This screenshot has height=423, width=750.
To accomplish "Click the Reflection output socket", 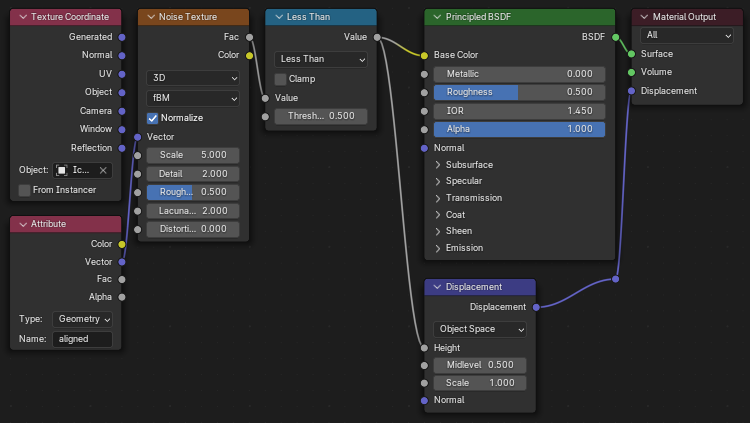I will tap(122, 148).
